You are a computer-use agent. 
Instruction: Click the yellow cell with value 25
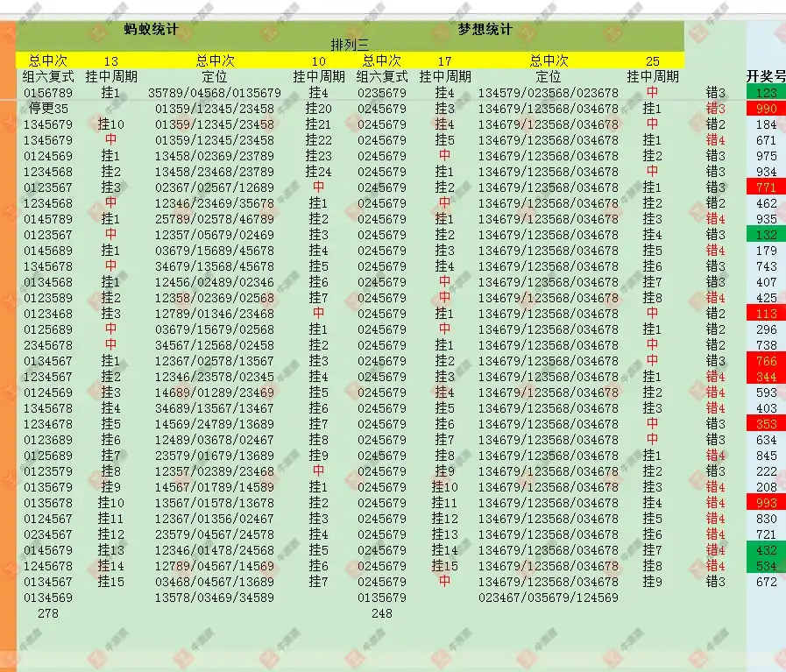pos(653,61)
